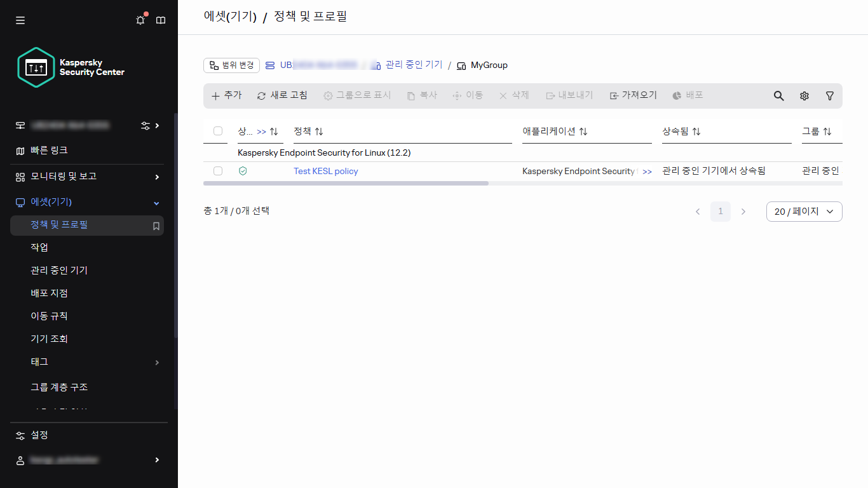868x488 pixels.
Task: Open the Test KESL policy link
Action: tap(325, 170)
